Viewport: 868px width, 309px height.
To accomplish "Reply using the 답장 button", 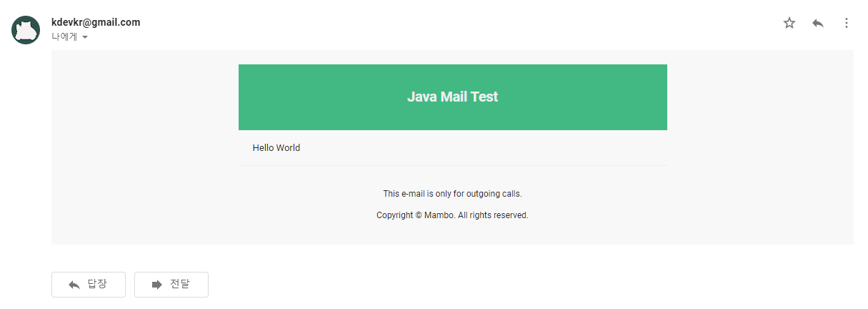I will (x=89, y=285).
